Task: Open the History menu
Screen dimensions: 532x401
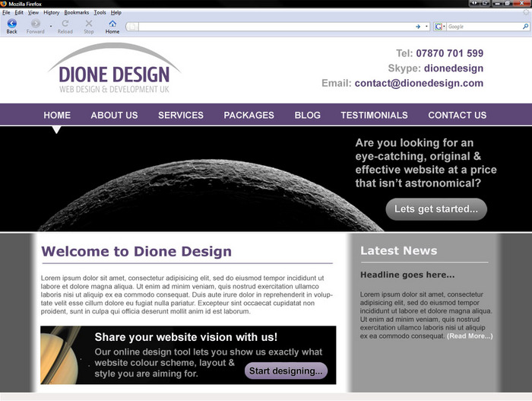Action: (51, 13)
